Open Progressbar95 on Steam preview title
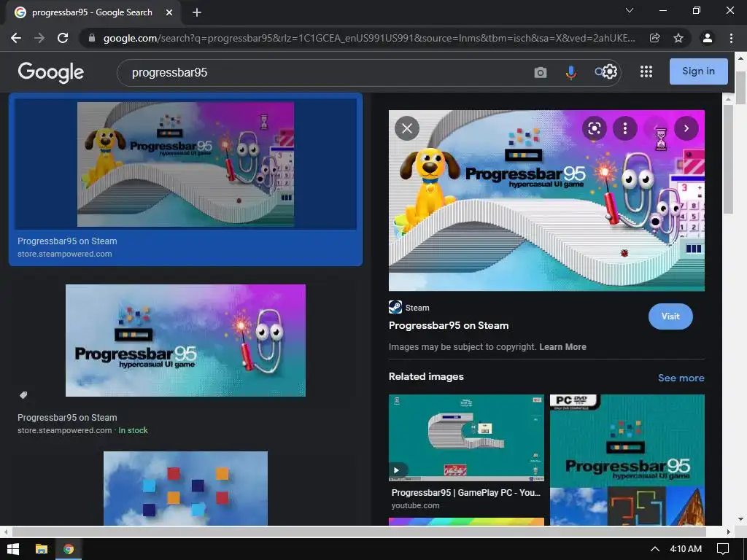This screenshot has width=747, height=560. (449, 325)
